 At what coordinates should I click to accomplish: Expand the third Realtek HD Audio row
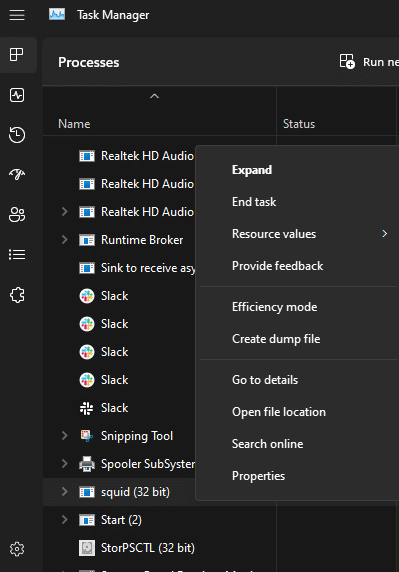[x=65, y=212]
